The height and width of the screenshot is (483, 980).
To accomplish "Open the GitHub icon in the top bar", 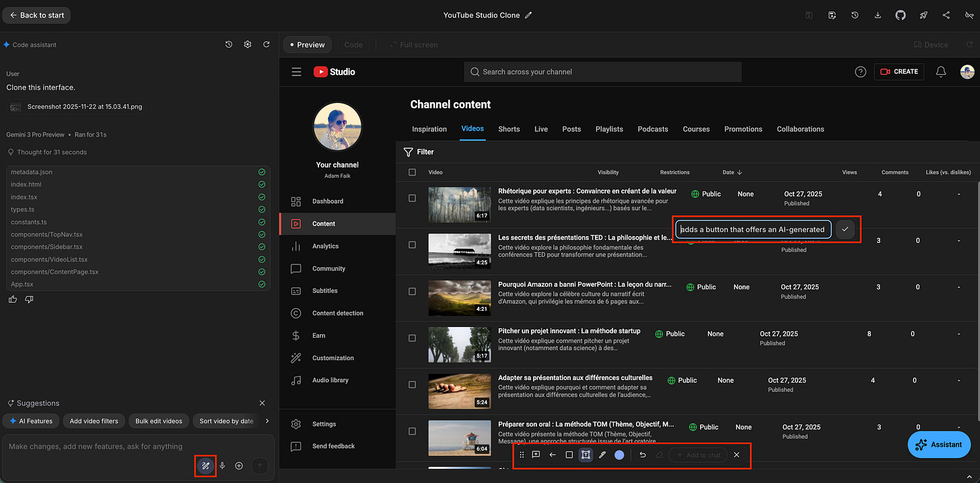I will point(900,15).
